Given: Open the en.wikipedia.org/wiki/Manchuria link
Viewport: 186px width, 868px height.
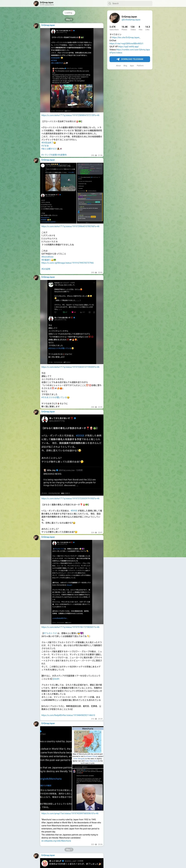Looking at the screenshot, I should 56,841.
